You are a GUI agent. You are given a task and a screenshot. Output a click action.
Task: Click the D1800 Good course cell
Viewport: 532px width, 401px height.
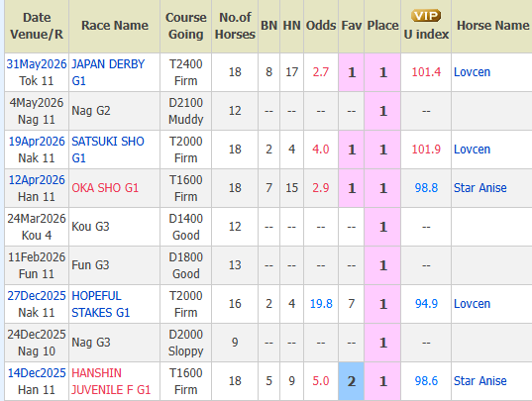tap(186, 265)
